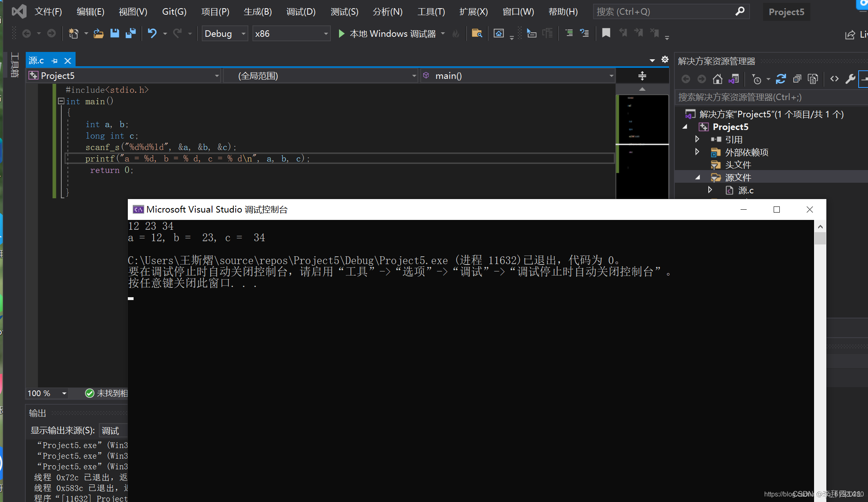Click the new project toolbar icon
Image resolution: width=868 pixels, height=502 pixels.
click(74, 34)
